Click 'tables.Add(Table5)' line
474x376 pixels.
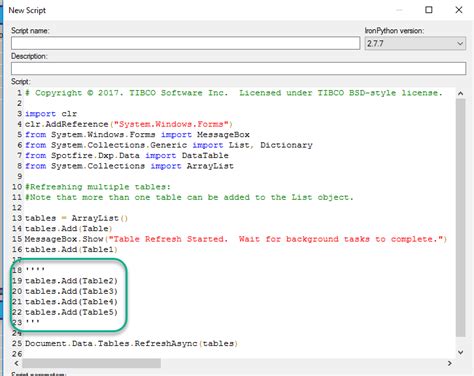click(x=71, y=312)
